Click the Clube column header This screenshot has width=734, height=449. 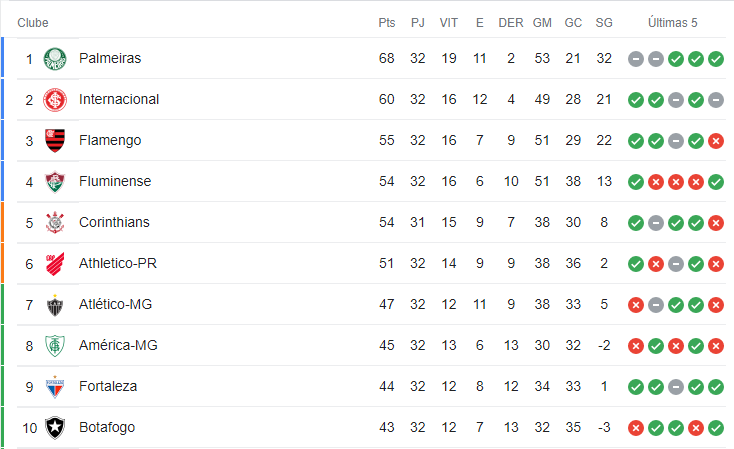tap(33, 22)
